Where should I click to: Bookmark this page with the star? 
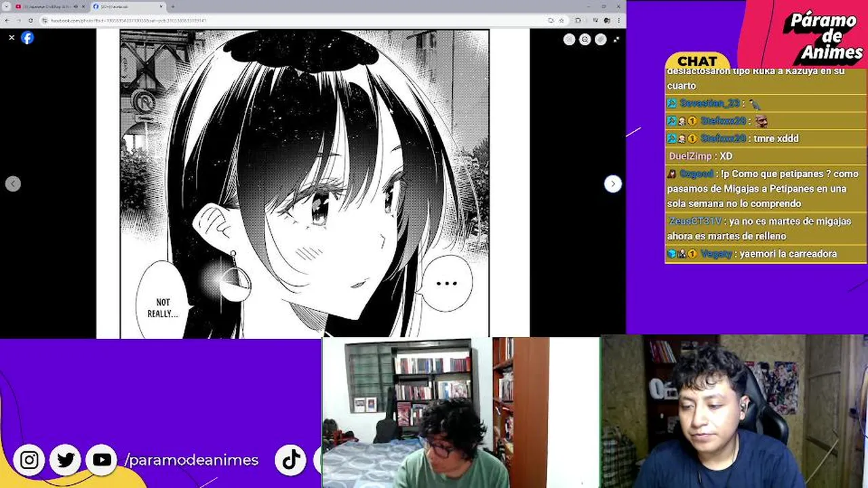(561, 20)
